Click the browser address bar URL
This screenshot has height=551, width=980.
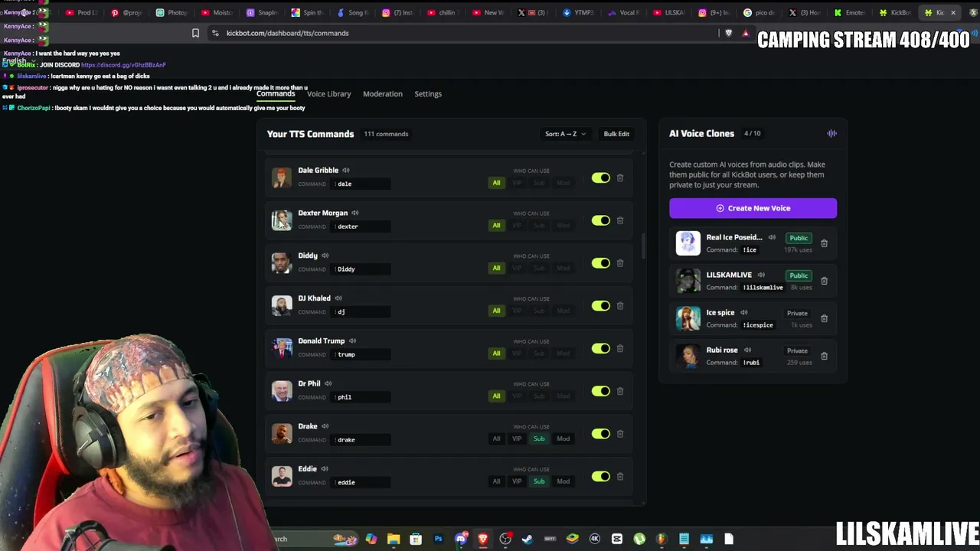287,33
